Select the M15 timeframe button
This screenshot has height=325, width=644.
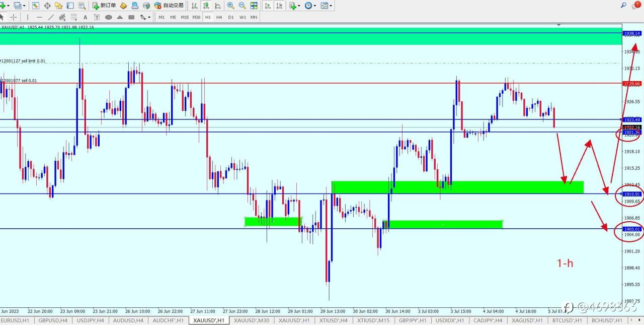click(x=185, y=17)
